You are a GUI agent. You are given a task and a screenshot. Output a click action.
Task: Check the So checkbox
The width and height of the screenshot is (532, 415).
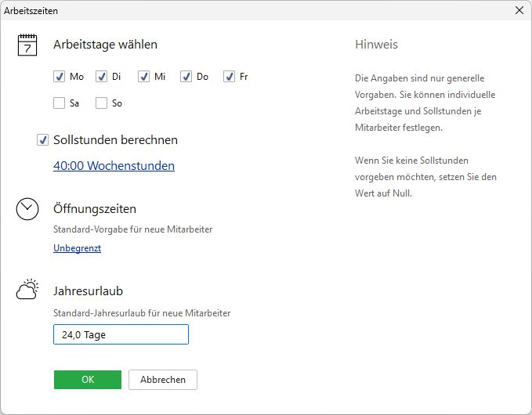tap(102, 103)
